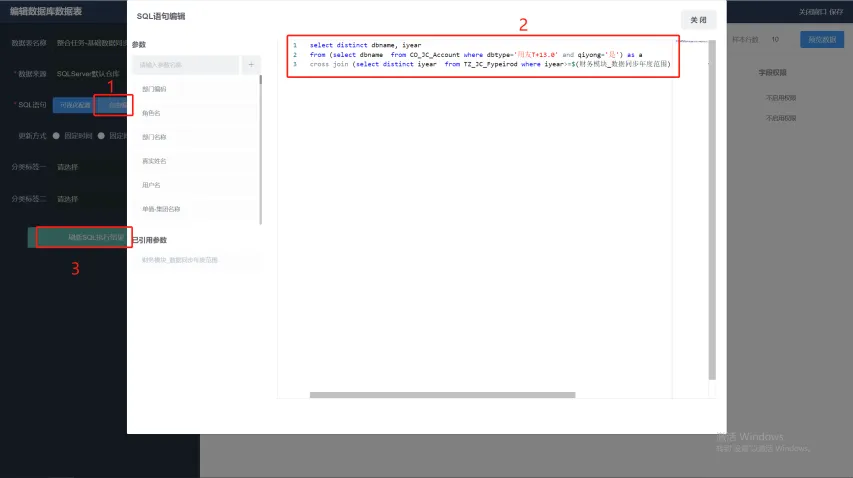Open the 数据来源 SQLServer默认仓库 dropdown
Image resolution: width=853 pixels, height=478 pixels.
click(x=90, y=74)
